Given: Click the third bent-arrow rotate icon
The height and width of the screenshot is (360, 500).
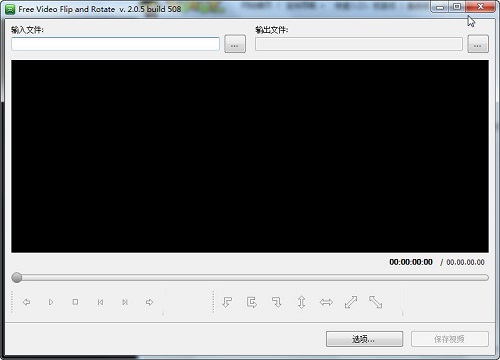Looking at the screenshot, I should 276,302.
